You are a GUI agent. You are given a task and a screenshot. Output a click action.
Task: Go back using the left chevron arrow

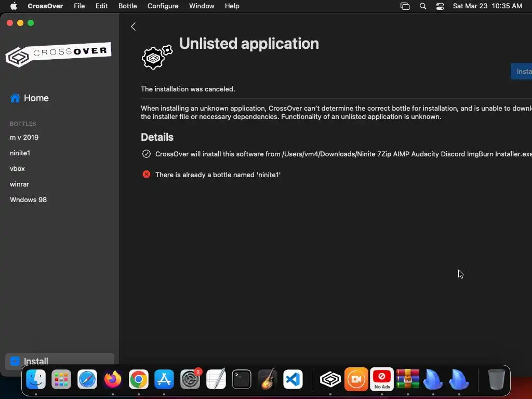134,26
